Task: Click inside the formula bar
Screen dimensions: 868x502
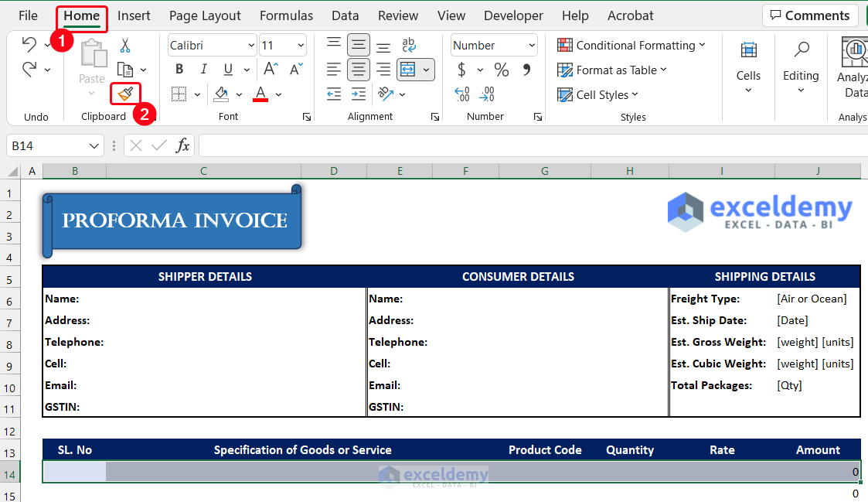Action: click(526, 145)
